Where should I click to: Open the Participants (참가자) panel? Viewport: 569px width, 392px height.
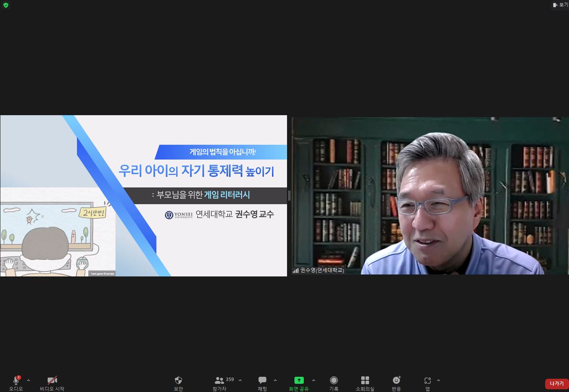(219, 380)
